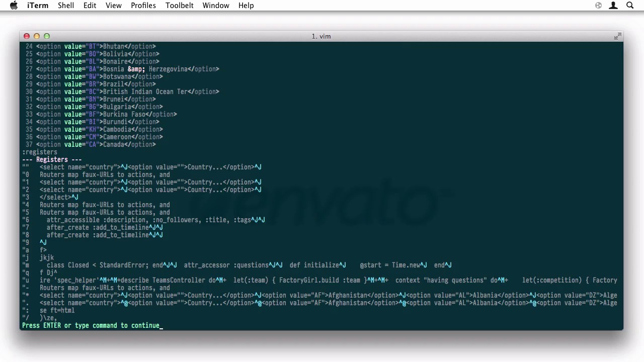
Task: Click the register "q f Dj row
Action: tap(40, 273)
